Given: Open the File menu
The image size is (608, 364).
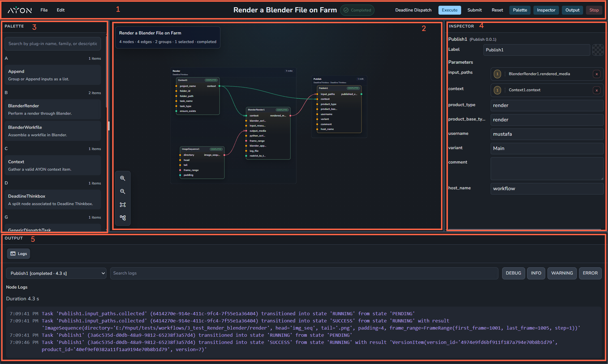Looking at the screenshot, I should [x=44, y=10].
